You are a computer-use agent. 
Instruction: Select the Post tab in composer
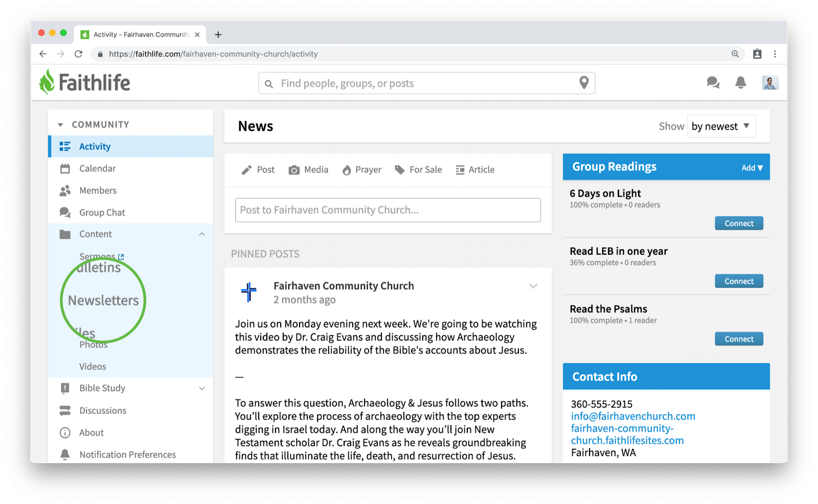click(x=258, y=170)
